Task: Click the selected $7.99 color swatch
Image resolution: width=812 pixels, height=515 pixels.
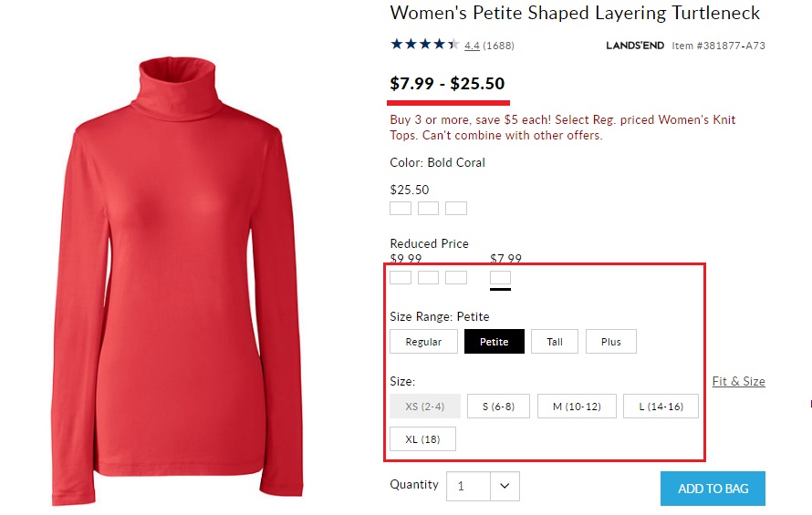Action: pyautogui.click(x=500, y=277)
